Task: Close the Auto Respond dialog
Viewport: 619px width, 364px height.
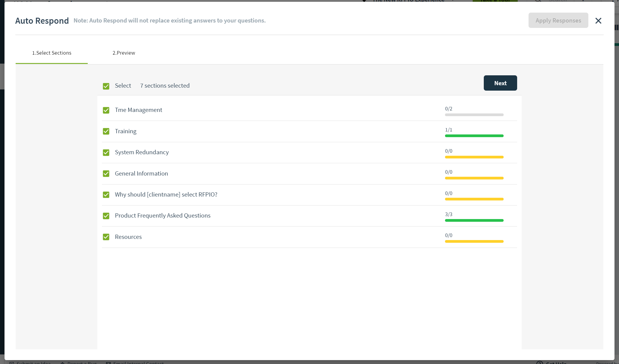Action: pos(598,21)
